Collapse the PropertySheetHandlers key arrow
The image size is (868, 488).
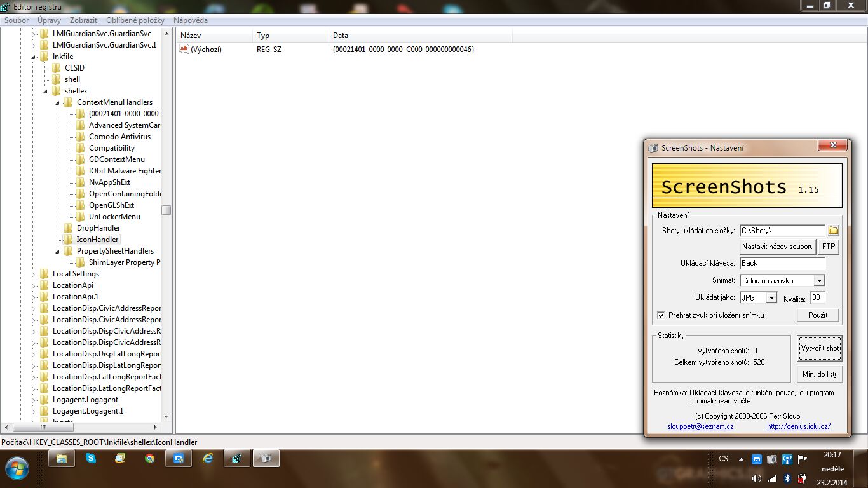[x=58, y=251]
